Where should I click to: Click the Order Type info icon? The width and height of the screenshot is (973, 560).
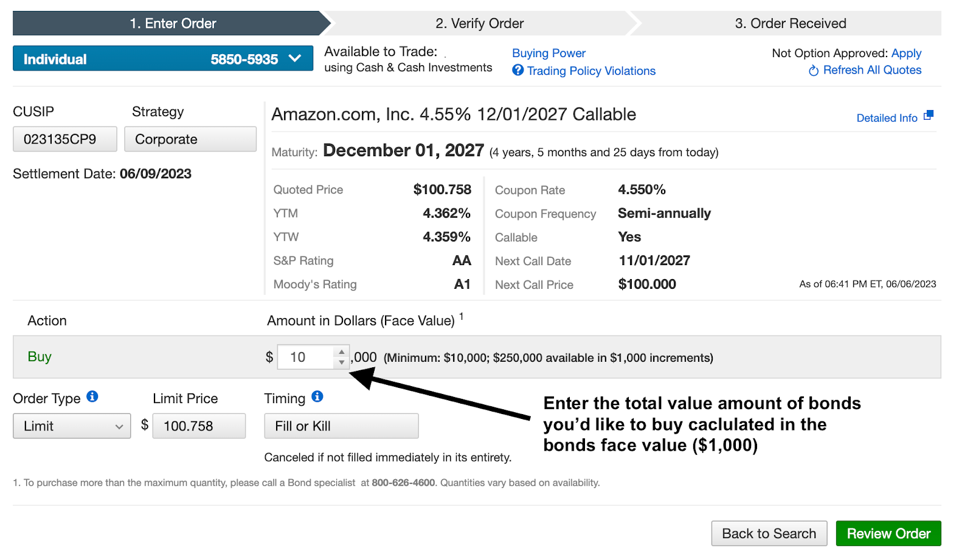[92, 396]
